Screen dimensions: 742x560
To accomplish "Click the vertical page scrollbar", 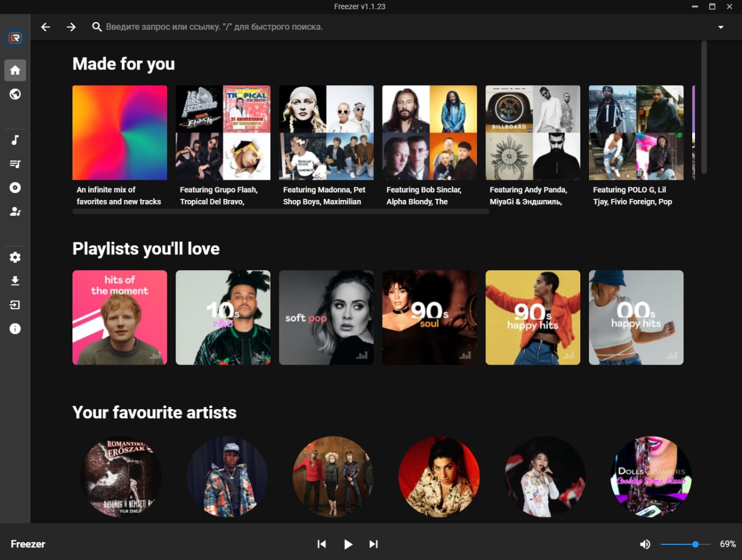I will click(x=704, y=107).
